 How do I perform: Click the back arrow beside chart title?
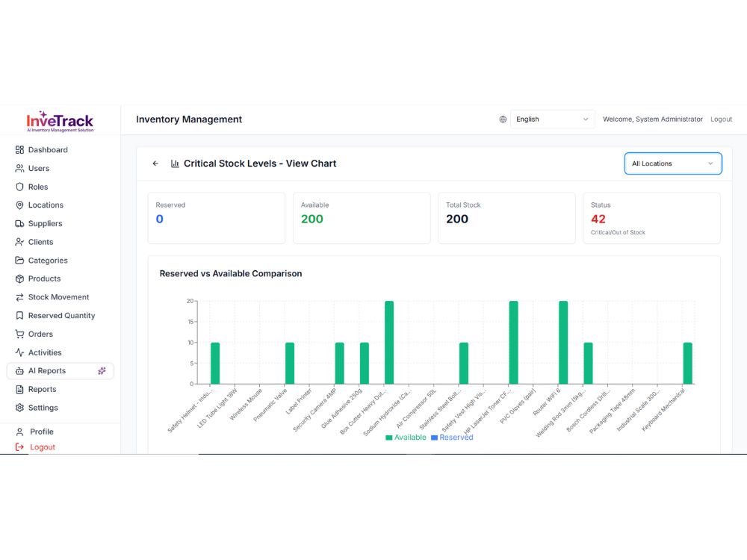point(155,164)
